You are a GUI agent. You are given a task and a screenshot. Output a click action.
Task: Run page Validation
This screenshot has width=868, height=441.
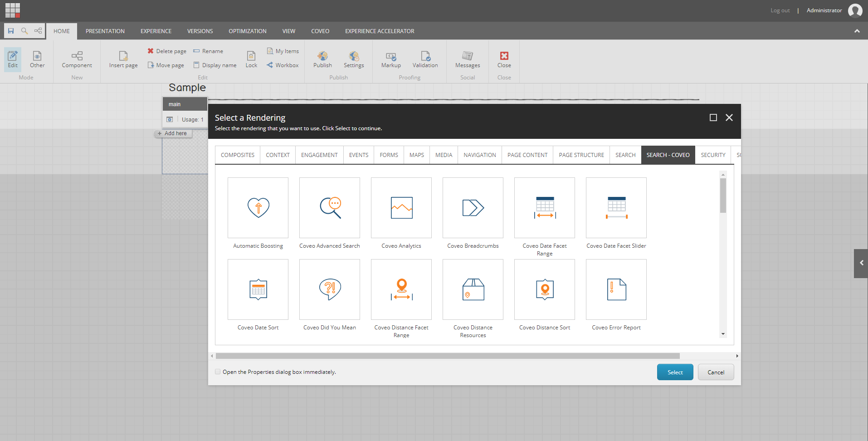(x=424, y=60)
